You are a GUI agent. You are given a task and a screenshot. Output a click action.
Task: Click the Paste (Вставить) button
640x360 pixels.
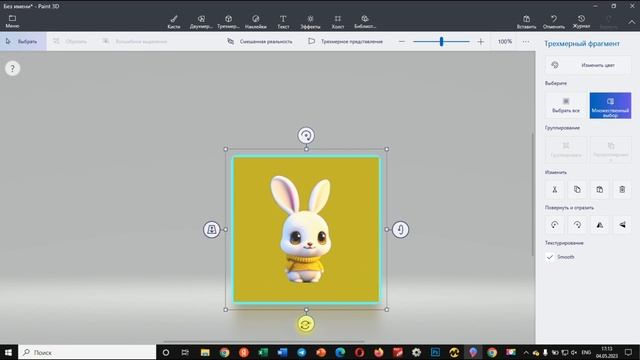coord(527,22)
